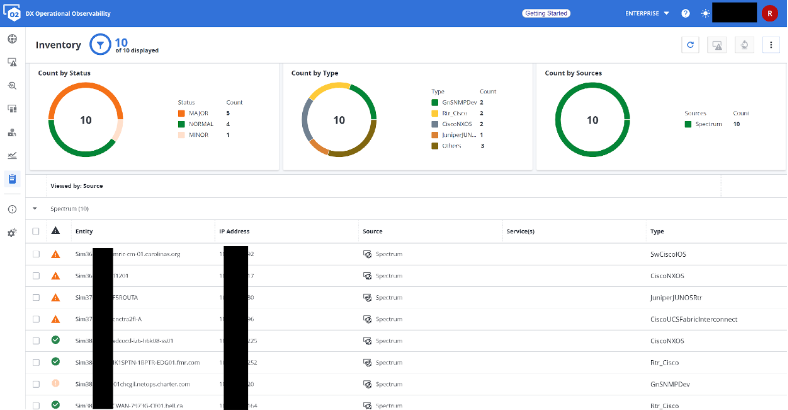Collapse the Spectrum (10) group
Image resolution: width=788 pixels, height=410 pixels.
pyautogui.click(x=36, y=209)
